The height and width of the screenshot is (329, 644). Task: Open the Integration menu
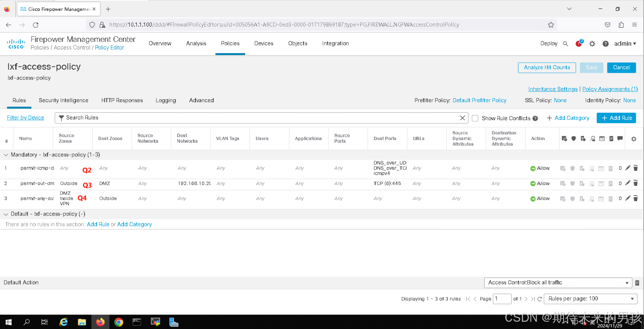click(x=335, y=43)
